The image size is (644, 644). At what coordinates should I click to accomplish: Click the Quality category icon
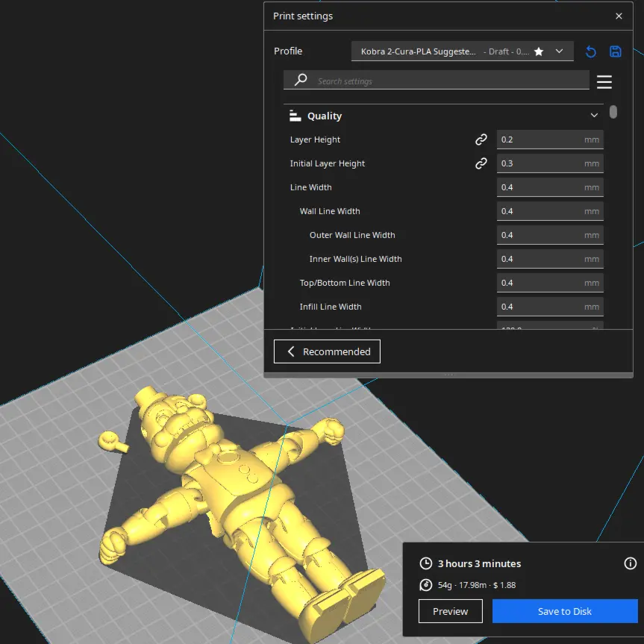tap(295, 116)
